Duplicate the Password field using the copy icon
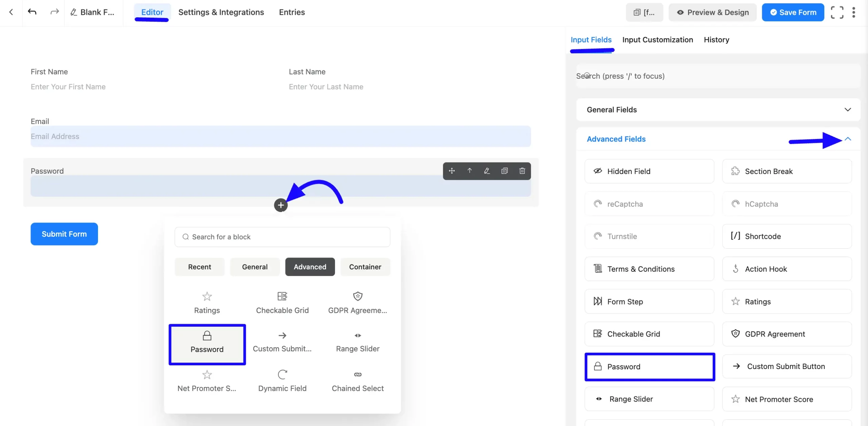This screenshot has width=868, height=426. pyautogui.click(x=505, y=171)
